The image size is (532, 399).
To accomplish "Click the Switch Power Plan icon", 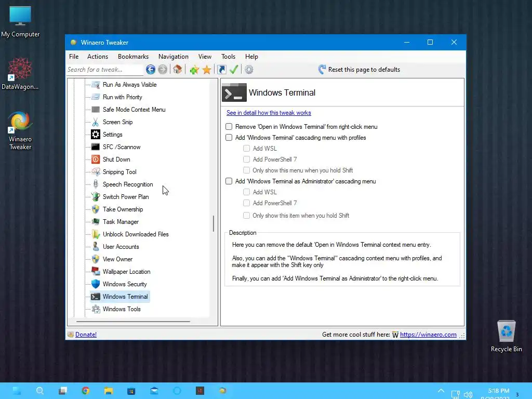I will pos(96,197).
